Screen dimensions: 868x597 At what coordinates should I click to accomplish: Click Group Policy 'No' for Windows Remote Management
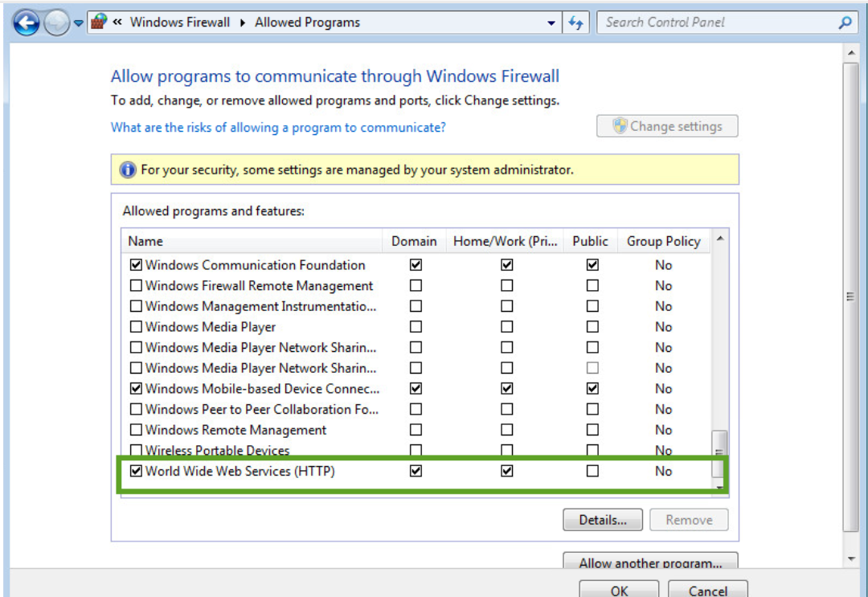(663, 430)
